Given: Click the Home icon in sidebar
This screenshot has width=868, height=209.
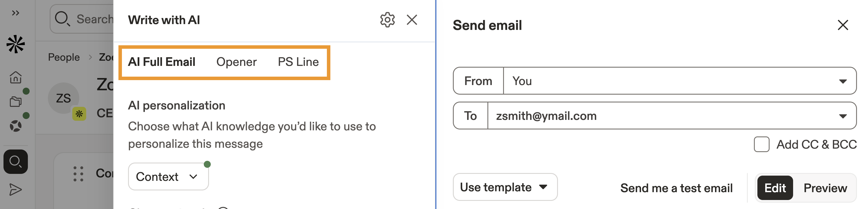Looking at the screenshot, I should tap(15, 77).
